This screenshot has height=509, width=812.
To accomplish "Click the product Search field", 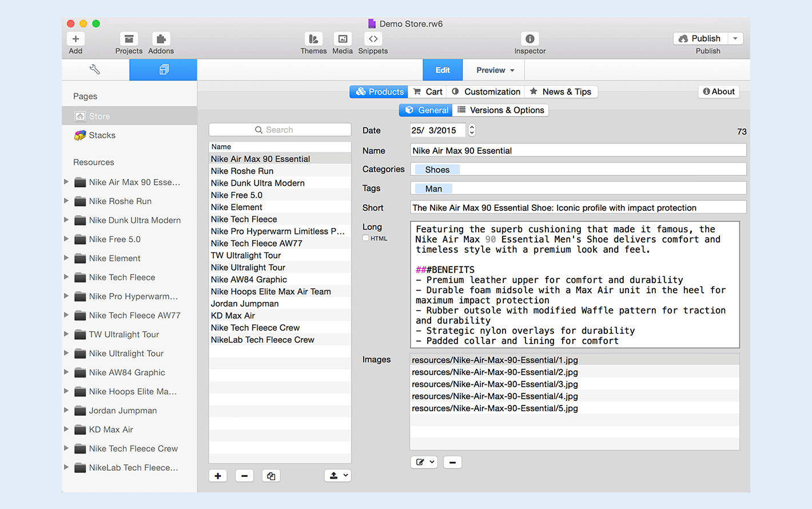I will [x=280, y=130].
